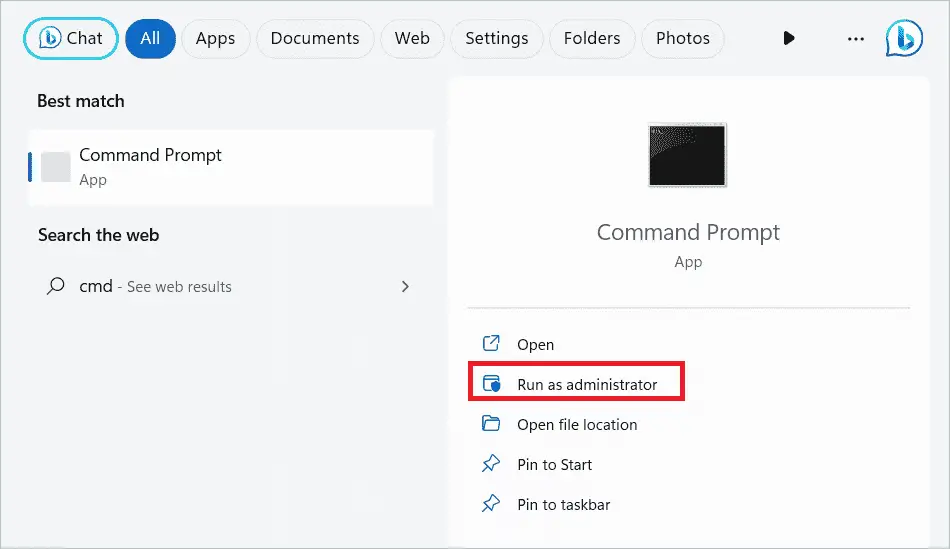
Task: Click the large Command Prompt thumbnail
Action: tap(687, 155)
